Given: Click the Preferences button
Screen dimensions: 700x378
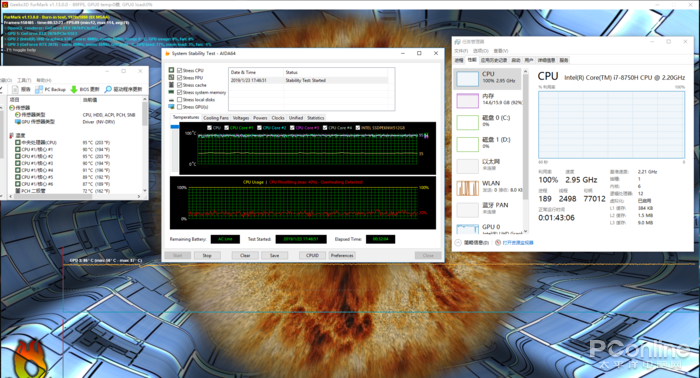Looking at the screenshot, I should click(342, 255).
